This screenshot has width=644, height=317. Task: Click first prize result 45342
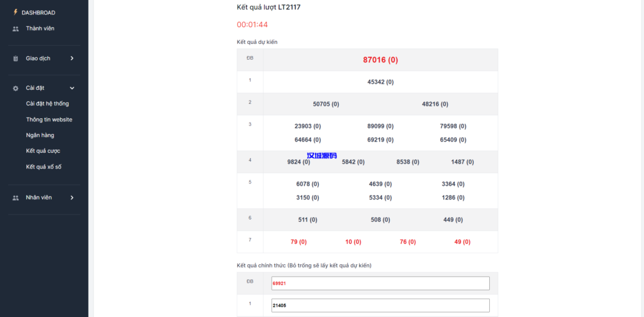pos(380,82)
